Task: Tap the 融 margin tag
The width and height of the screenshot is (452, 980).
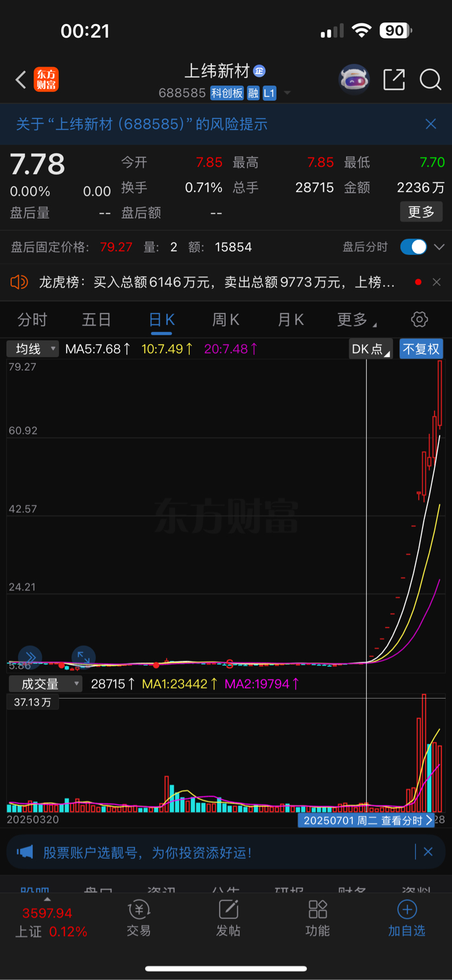Action: click(253, 93)
